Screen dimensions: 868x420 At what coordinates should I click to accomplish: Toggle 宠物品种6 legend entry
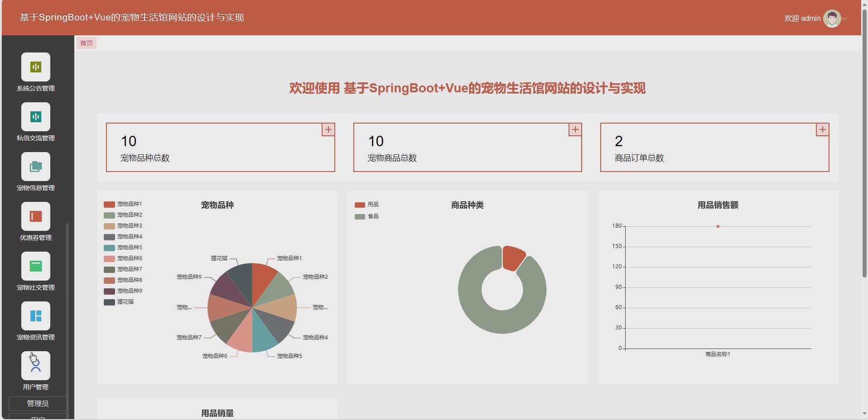pyautogui.click(x=123, y=258)
